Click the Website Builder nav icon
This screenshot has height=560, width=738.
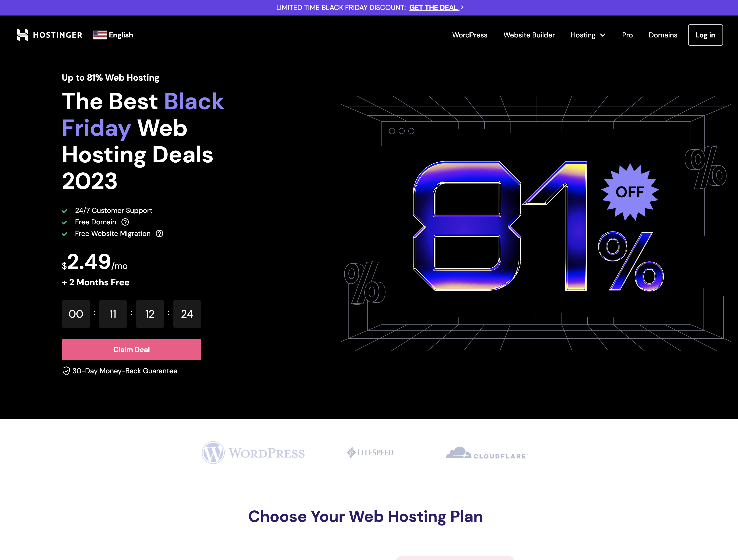pyautogui.click(x=529, y=35)
